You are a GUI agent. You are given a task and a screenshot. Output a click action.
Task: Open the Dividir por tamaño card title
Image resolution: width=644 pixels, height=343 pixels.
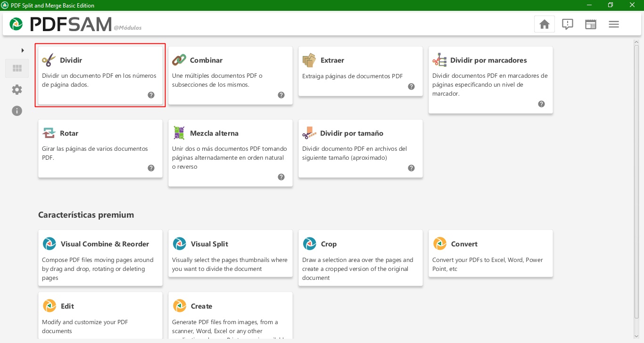(x=352, y=133)
